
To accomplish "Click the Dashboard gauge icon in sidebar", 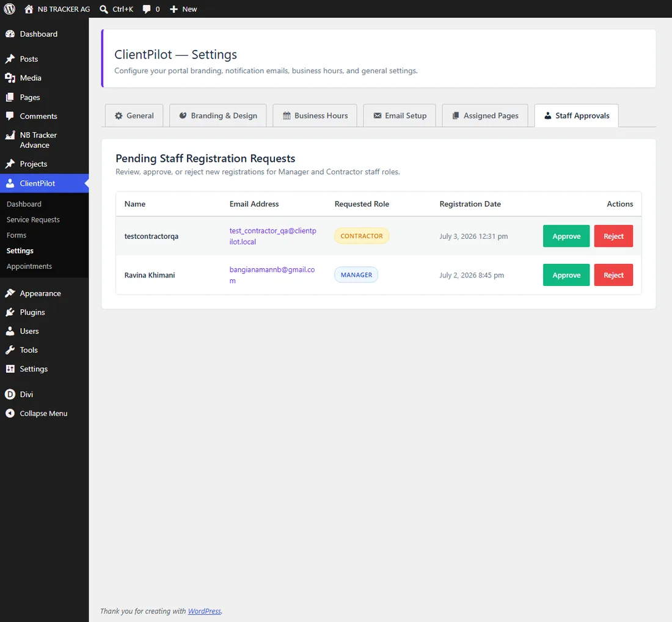I will [10, 34].
